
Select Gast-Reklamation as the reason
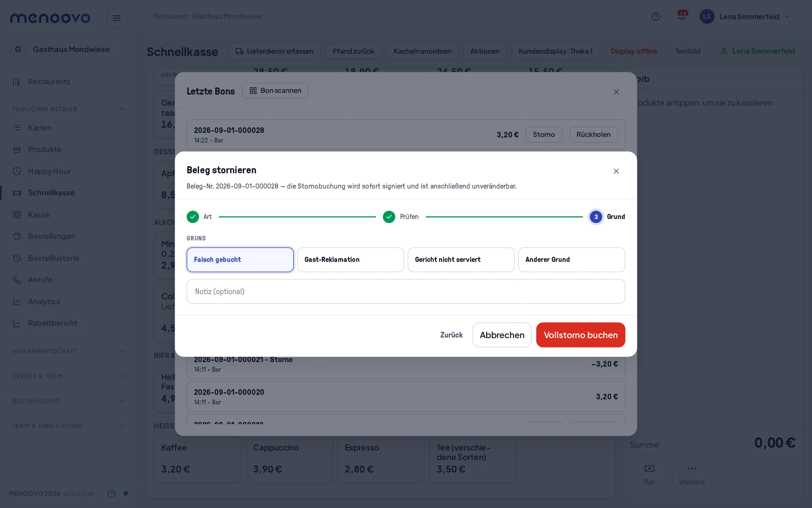pyautogui.click(x=351, y=260)
